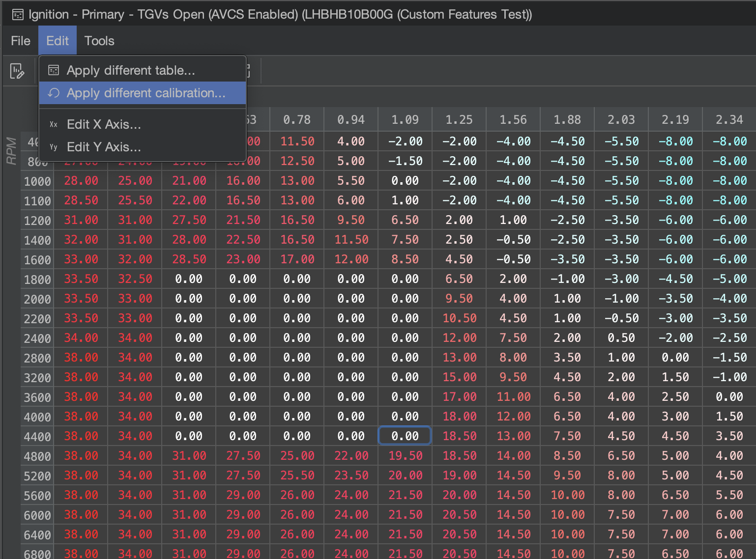This screenshot has height=559, width=756.
Task: Click the 11.50 cell under column 0.78
Action: (297, 141)
